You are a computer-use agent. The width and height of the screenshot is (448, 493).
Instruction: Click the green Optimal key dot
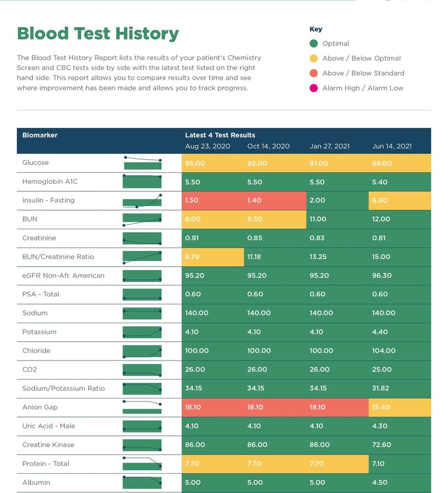[314, 43]
